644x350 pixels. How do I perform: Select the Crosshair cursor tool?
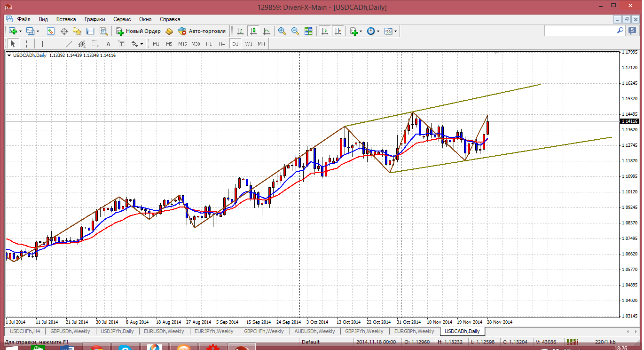[27, 44]
